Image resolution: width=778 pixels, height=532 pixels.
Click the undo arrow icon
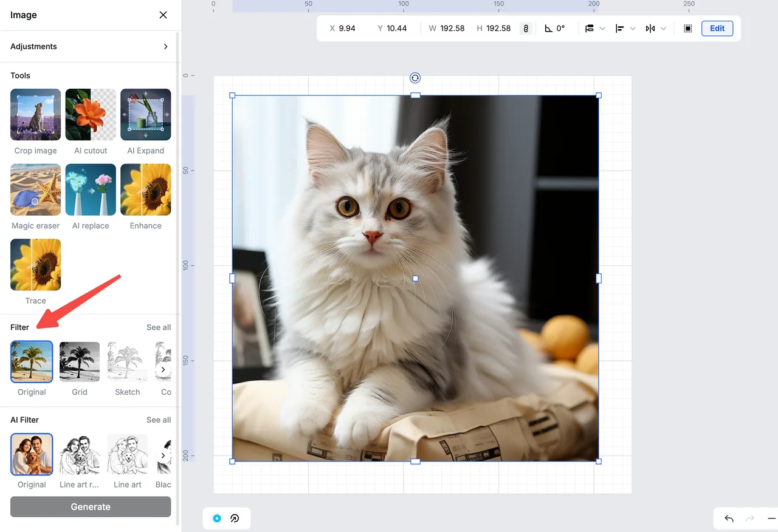(x=729, y=518)
